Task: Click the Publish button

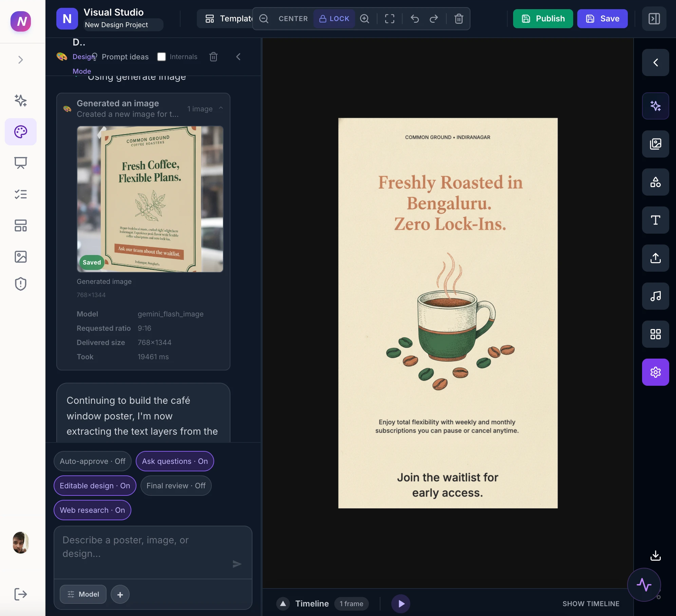Action: (543, 19)
